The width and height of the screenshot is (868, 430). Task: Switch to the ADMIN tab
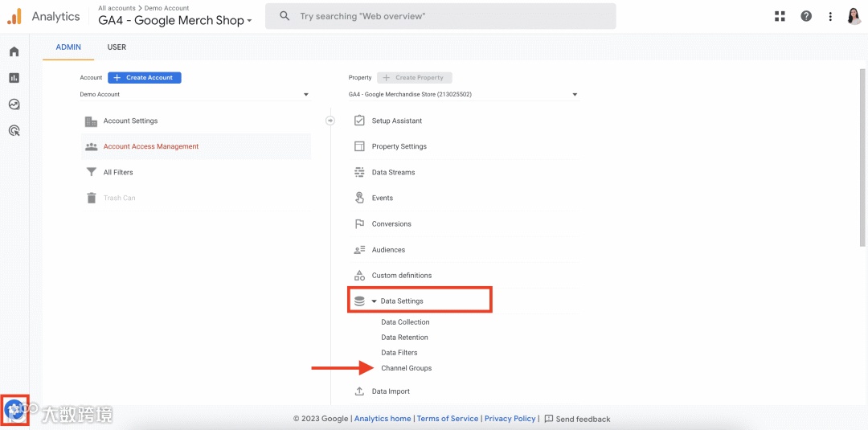click(68, 47)
